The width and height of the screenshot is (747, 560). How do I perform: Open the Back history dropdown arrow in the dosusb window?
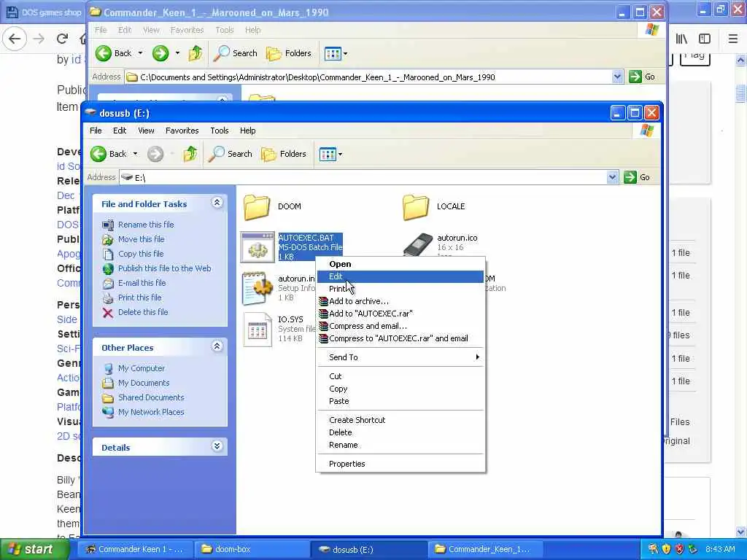coord(135,154)
